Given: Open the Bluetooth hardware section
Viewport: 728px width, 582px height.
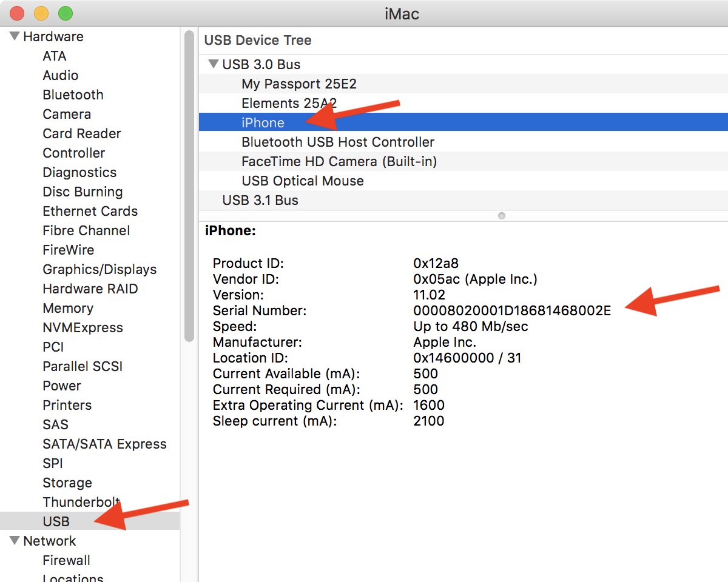Looking at the screenshot, I should [x=73, y=95].
